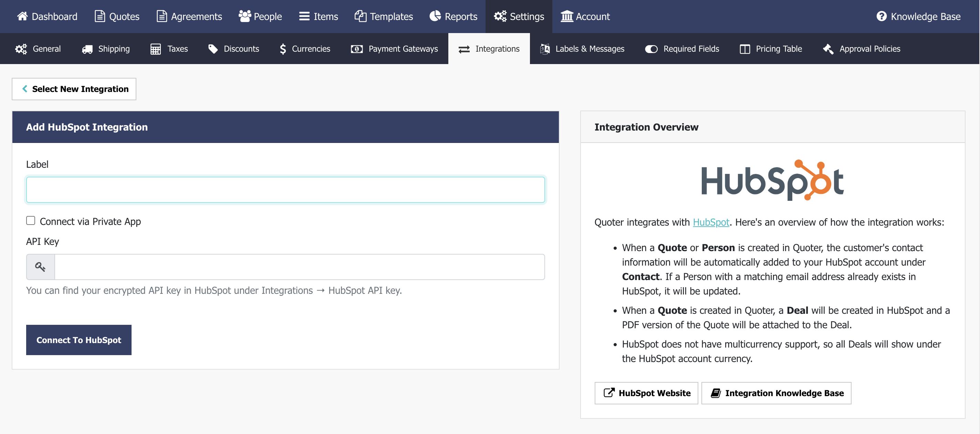Click the Reports pie chart icon
The width and height of the screenshot is (980, 434).
point(435,17)
